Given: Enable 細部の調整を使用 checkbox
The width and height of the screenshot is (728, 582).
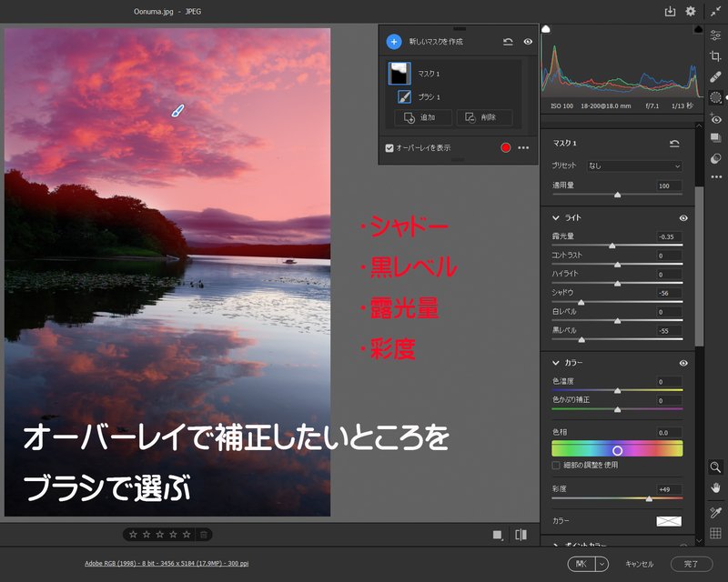Looking at the screenshot, I should click(x=556, y=465).
